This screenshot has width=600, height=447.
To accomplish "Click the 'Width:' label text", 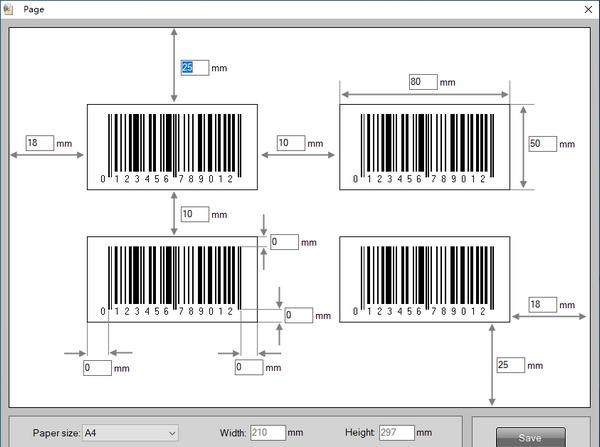I will [x=233, y=433].
